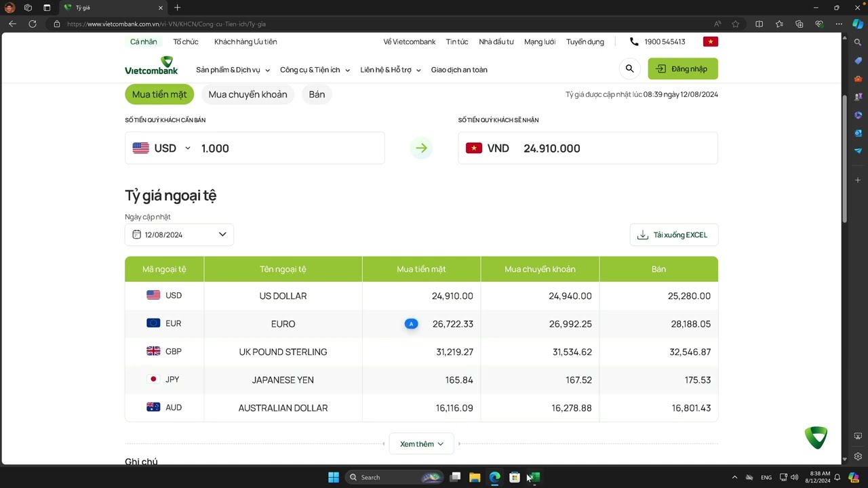Open the Giao dịch an toàn link
Viewport: 868px width, 488px height.
[459, 70]
